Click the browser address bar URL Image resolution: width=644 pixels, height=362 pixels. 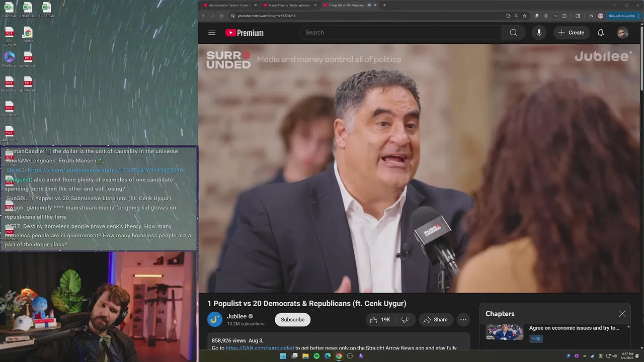pyautogui.click(x=266, y=16)
